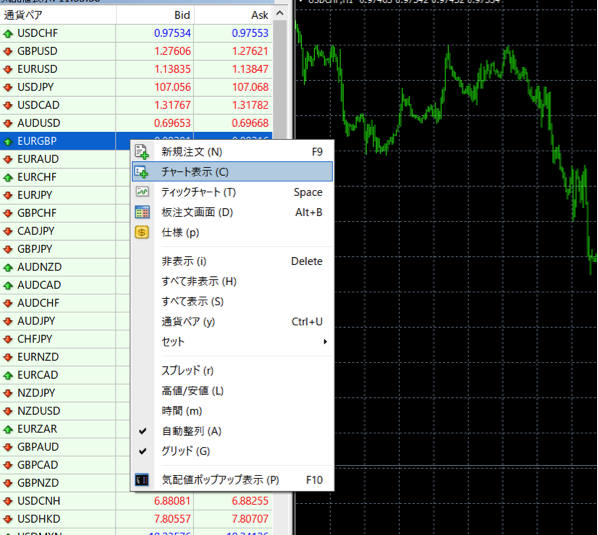The height and width of the screenshot is (535, 598).
Task: Click the red down arrow next to EURUSD
Action: pos(8,69)
